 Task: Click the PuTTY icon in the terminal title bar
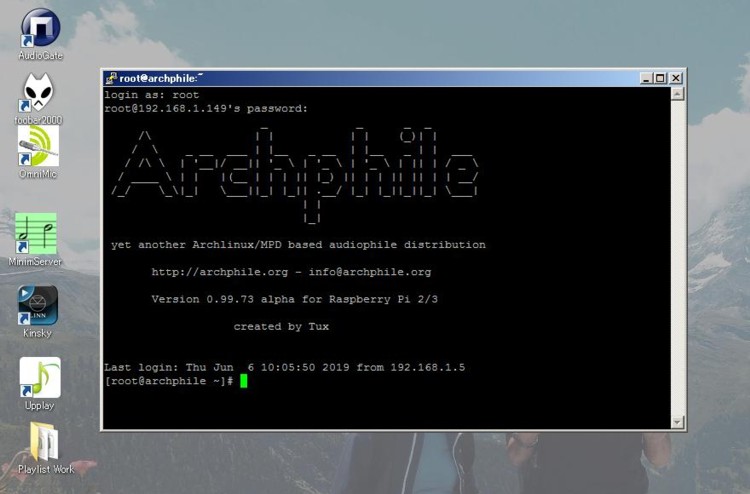pyautogui.click(x=111, y=78)
